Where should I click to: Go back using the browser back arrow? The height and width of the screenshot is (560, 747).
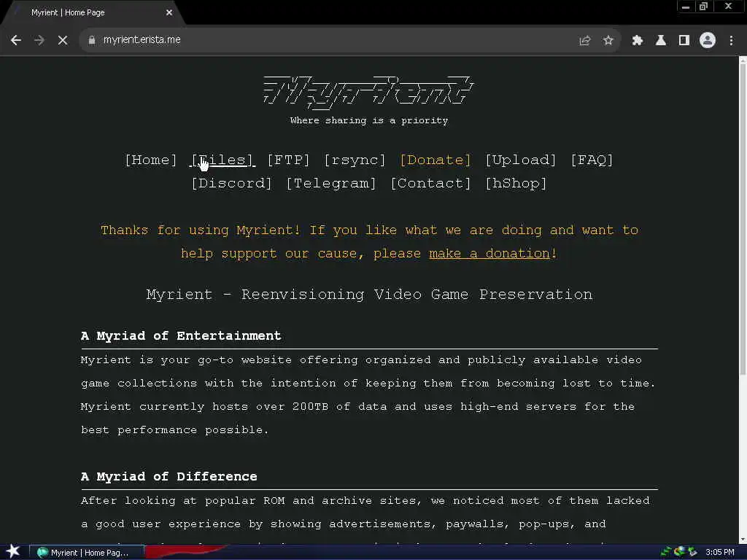click(x=16, y=41)
